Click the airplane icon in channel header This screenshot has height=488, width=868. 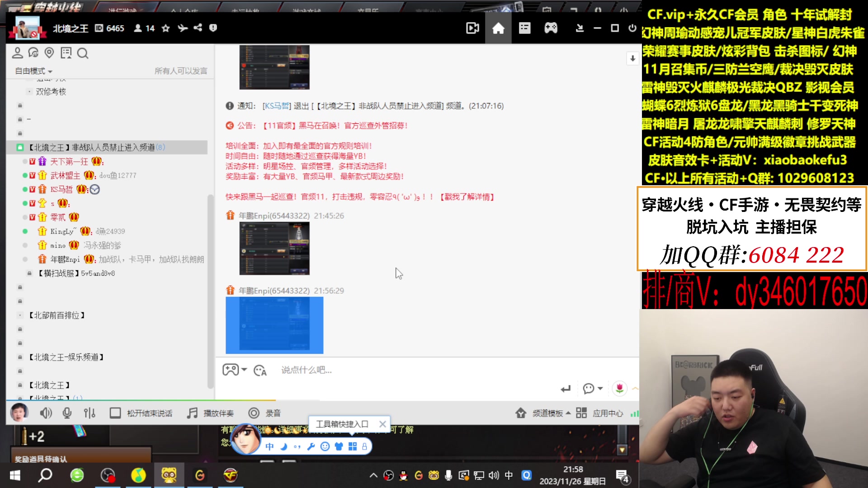point(182,28)
